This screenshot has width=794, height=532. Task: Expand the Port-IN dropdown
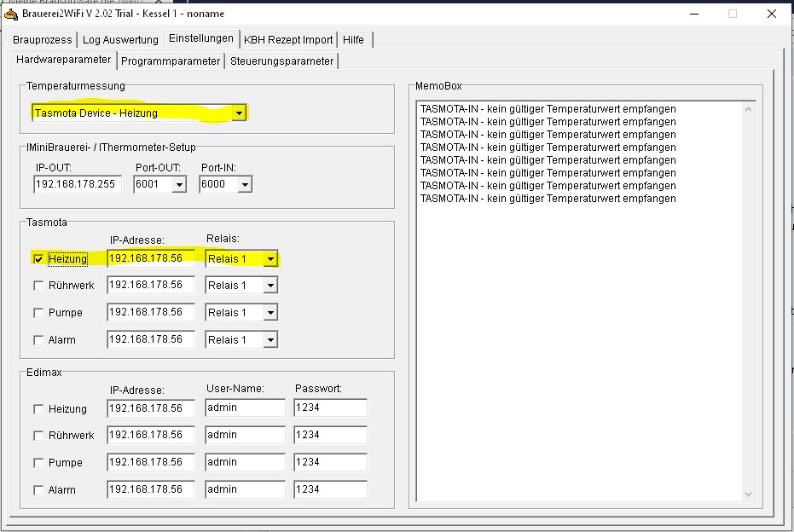tap(245, 184)
